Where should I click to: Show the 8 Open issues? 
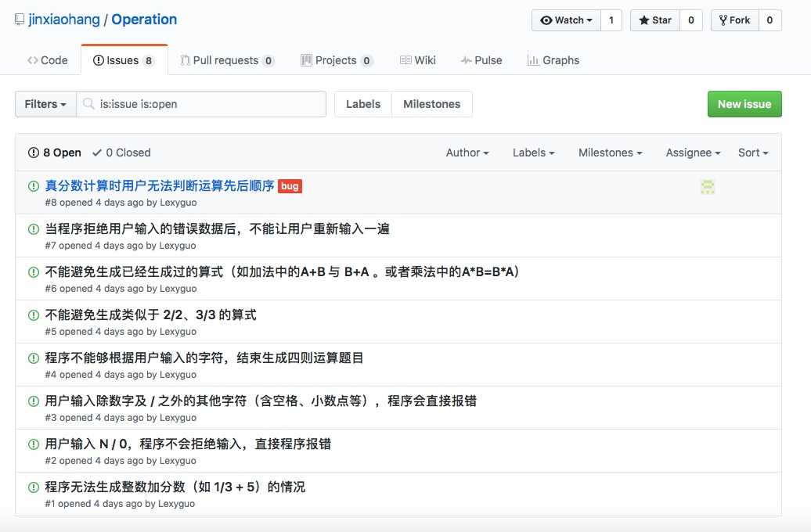55,153
